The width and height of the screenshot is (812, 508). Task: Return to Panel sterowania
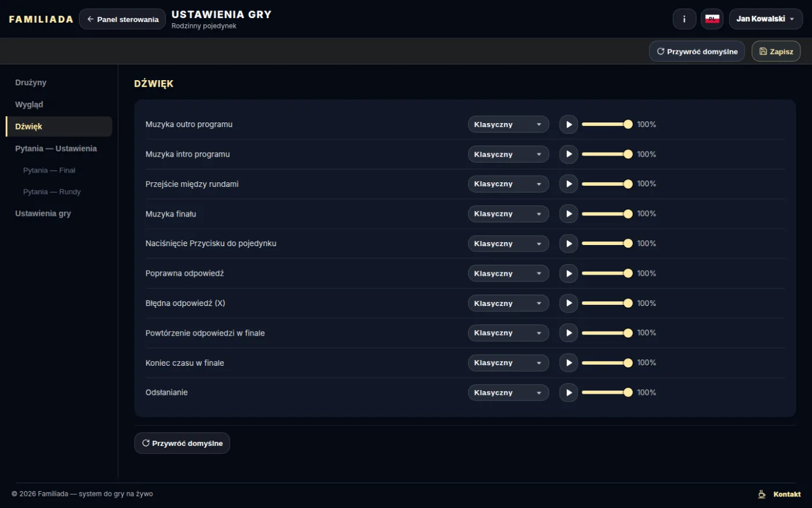tap(122, 19)
